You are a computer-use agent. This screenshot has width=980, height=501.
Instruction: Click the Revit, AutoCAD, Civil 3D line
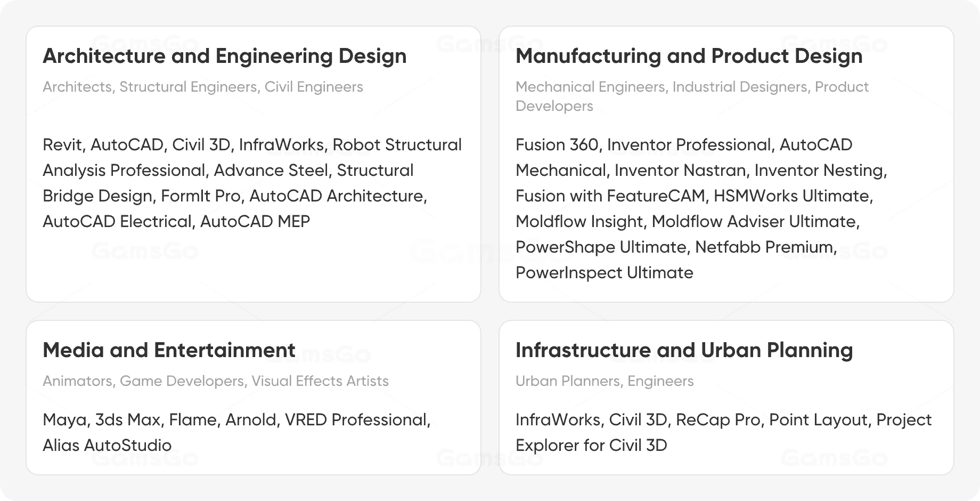[252, 145]
